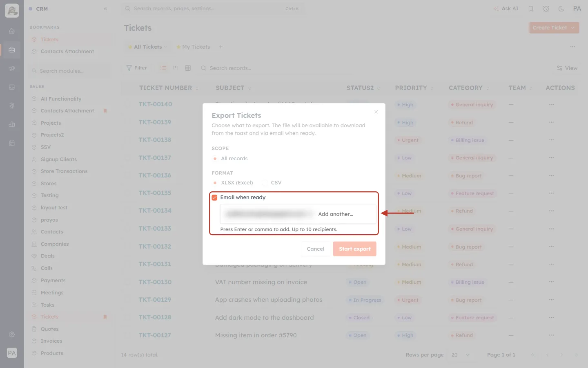The width and height of the screenshot is (588, 368).
Task: Open the reminders clock icon
Action: click(x=546, y=9)
